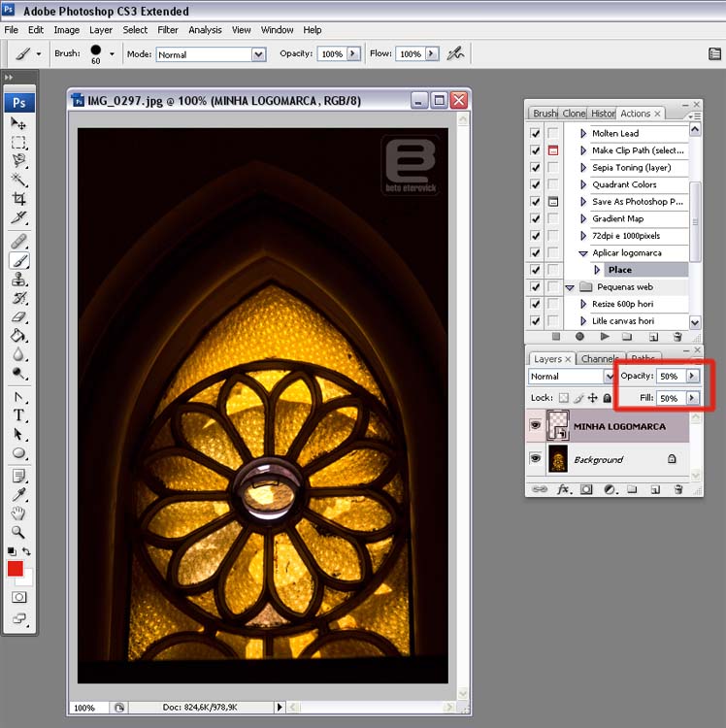The width and height of the screenshot is (726, 728).
Task: Choose the Horizontal Type tool
Action: 18,415
